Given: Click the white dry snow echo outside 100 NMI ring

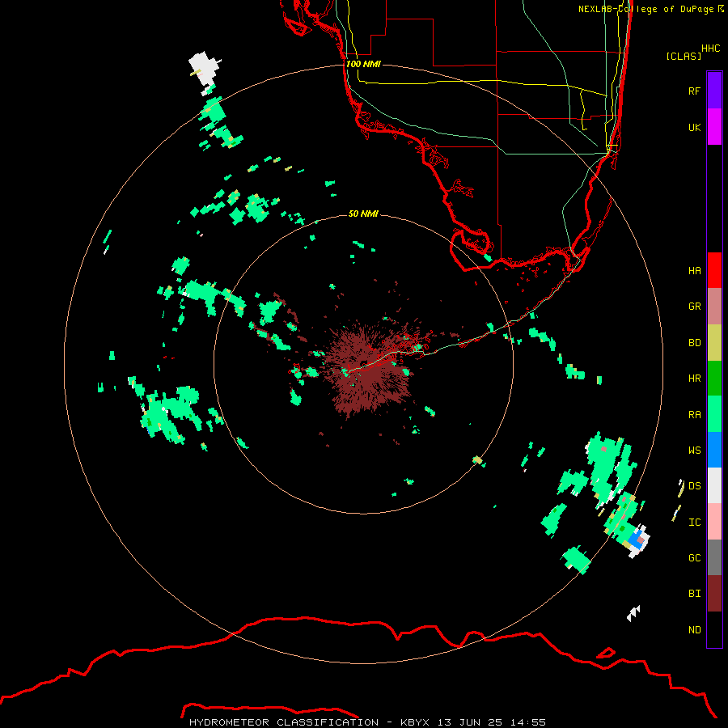Looking at the screenshot, I should point(205,69).
